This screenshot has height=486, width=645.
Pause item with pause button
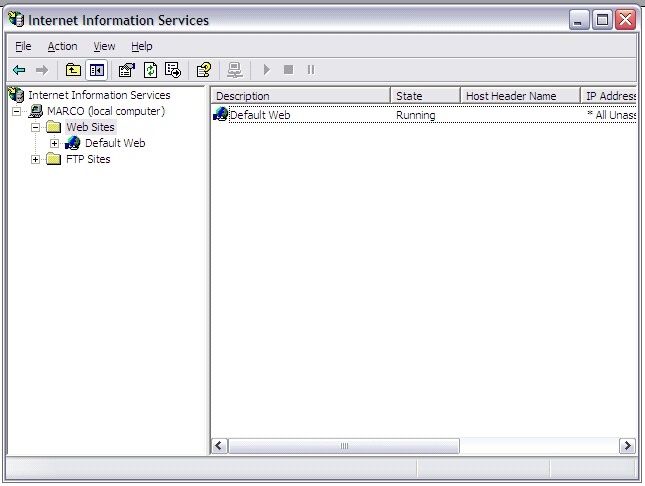pos(311,70)
